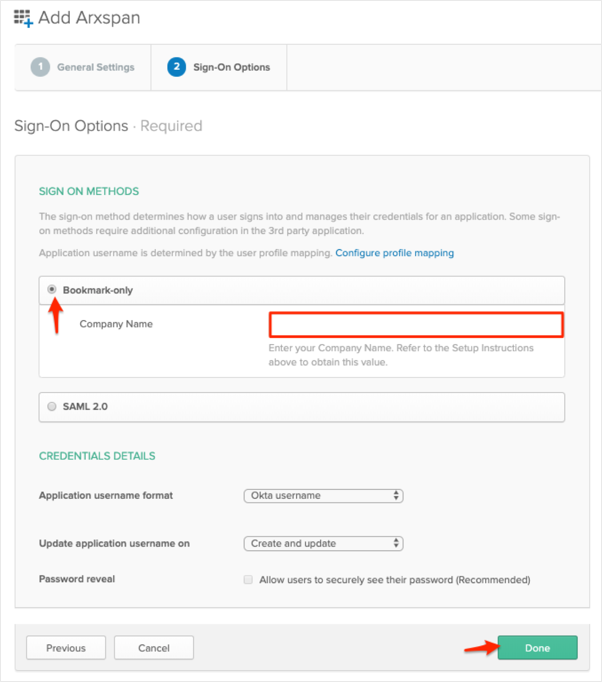
Task: Click the Cancel button
Action: 154,648
